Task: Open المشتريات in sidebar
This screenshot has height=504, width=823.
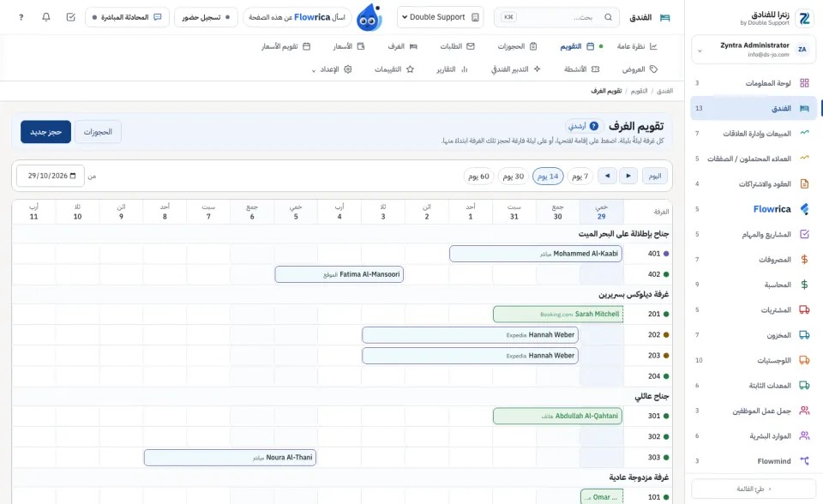Action: tap(754, 309)
